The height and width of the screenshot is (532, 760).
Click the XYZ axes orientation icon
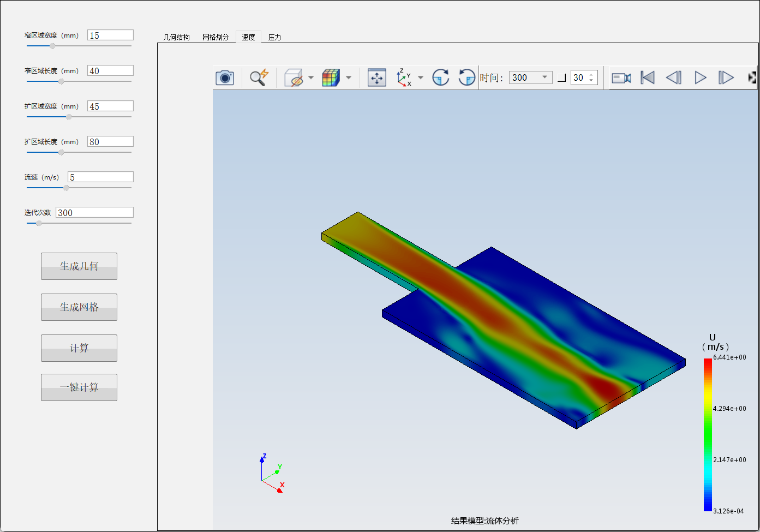pyautogui.click(x=404, y=77)
